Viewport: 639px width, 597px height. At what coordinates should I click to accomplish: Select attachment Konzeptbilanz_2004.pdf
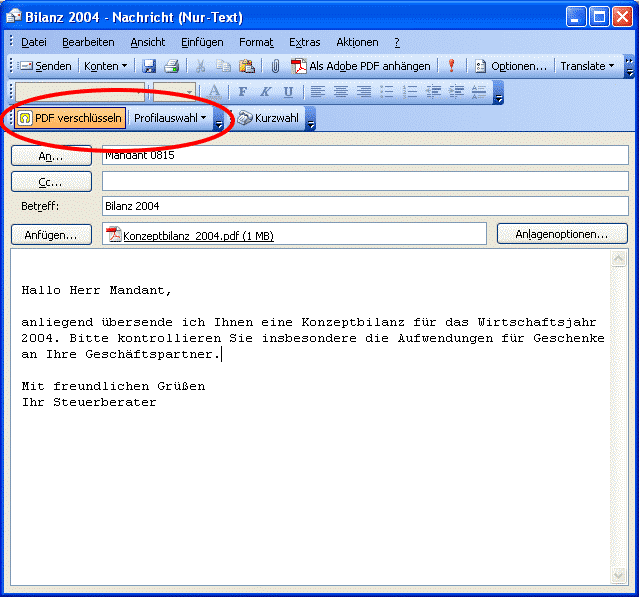190,236
